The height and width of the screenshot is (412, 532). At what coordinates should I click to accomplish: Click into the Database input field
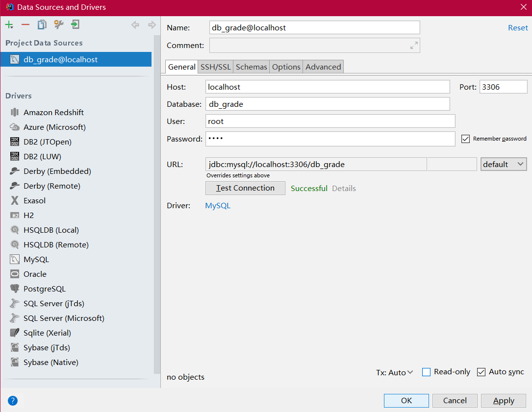[x=328, y=104]
